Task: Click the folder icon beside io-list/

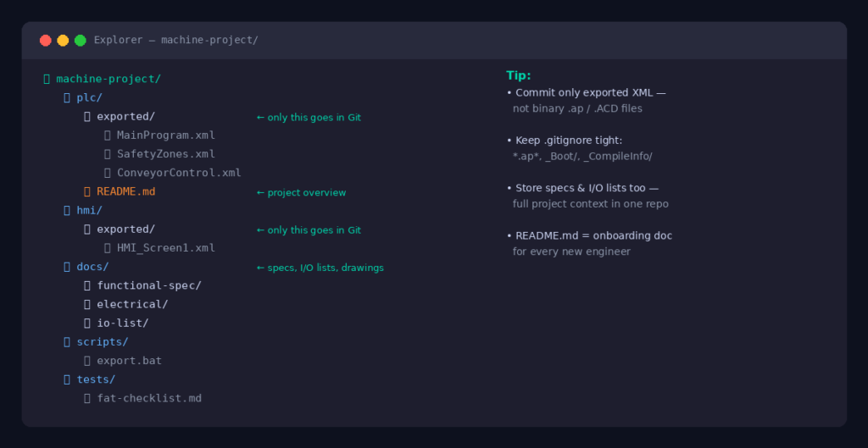Action: click(x=87, y=324)
